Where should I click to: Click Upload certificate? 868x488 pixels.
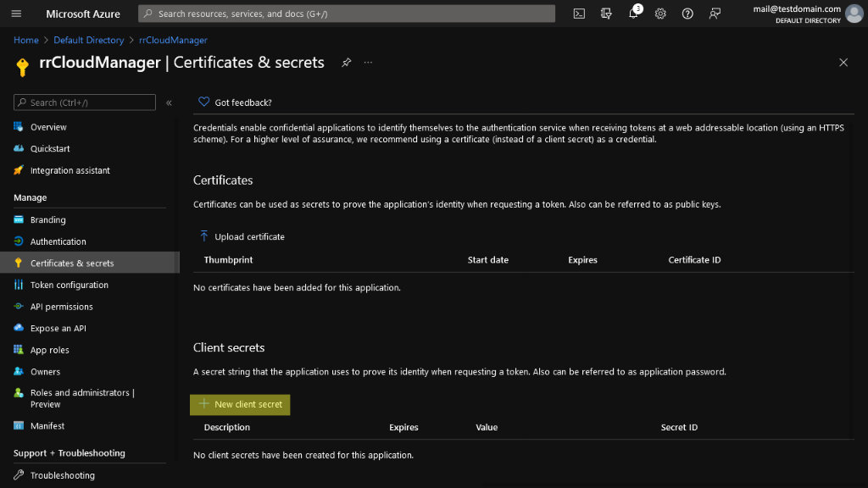click(x=242, y=236)
